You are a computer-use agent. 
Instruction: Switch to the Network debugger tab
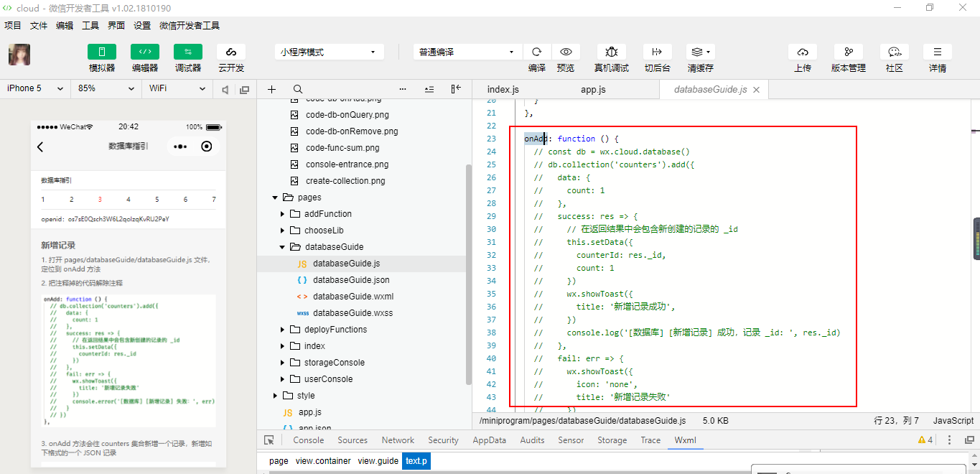pyautogui.click(x=398, y=440)
